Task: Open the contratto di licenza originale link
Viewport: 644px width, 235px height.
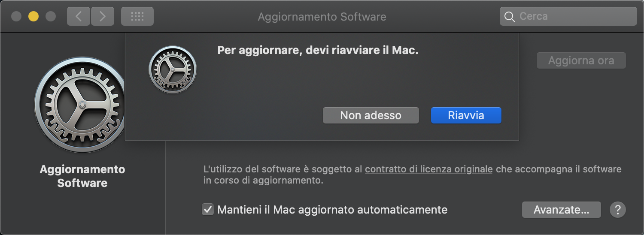Action: coord(428,169)
